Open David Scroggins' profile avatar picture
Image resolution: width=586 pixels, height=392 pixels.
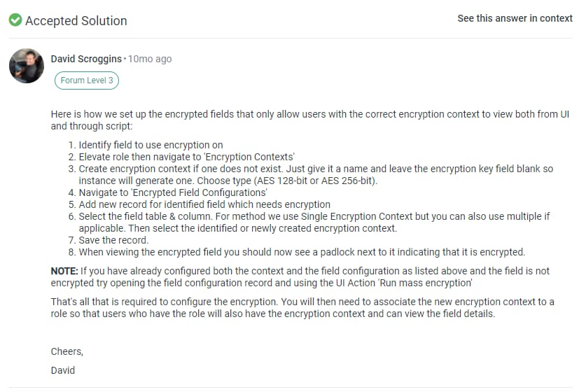coord(27,66)
